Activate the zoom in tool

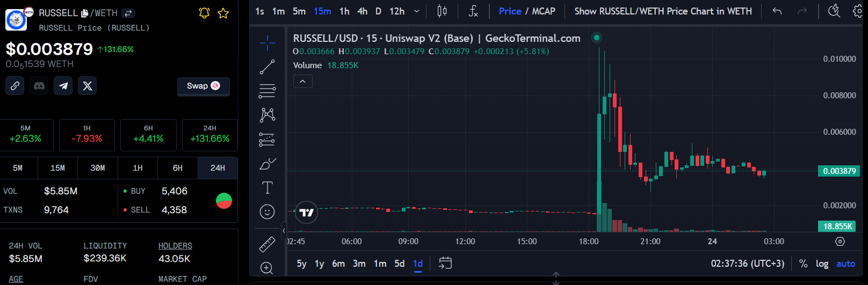click(x=267, y=268)
